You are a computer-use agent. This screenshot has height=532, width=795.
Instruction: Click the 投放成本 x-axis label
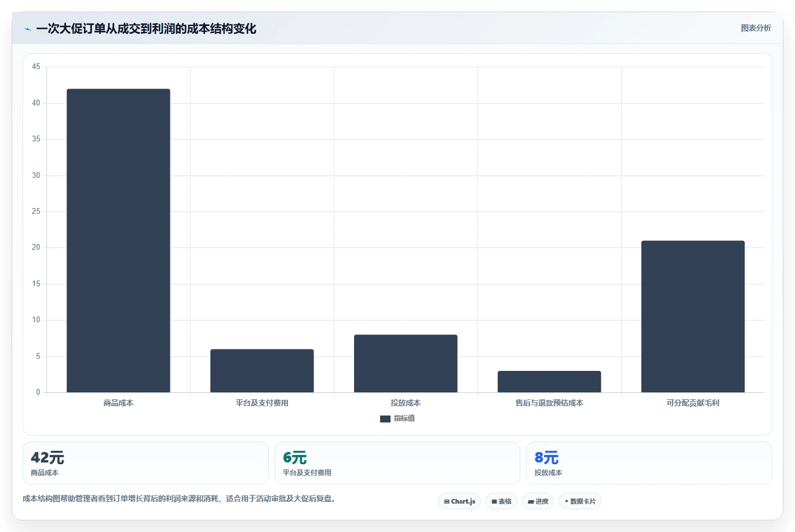pyautogui.click(x=406, y=403)
